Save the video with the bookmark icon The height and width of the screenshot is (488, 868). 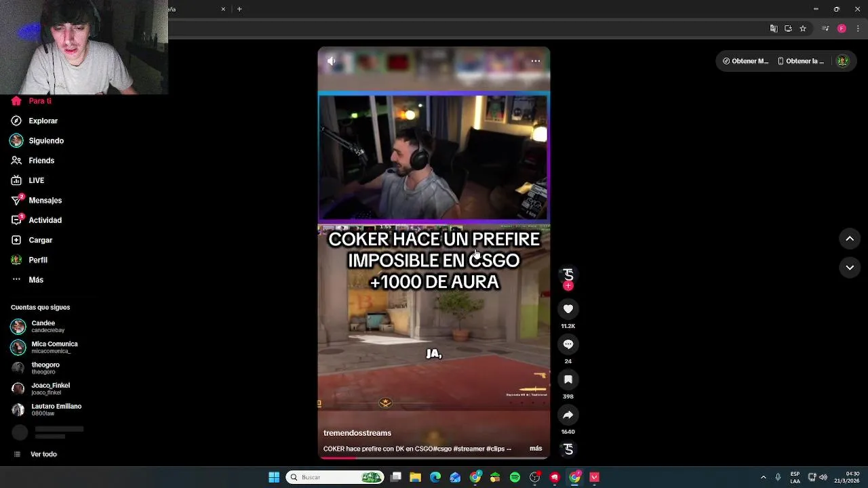pos(568,380)
